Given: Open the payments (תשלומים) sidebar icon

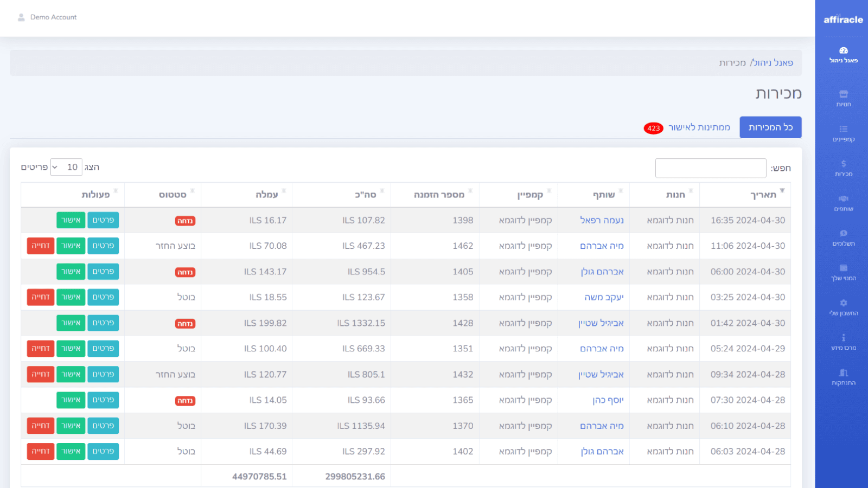Looking at the screenshot, I should tap(843, 234).
